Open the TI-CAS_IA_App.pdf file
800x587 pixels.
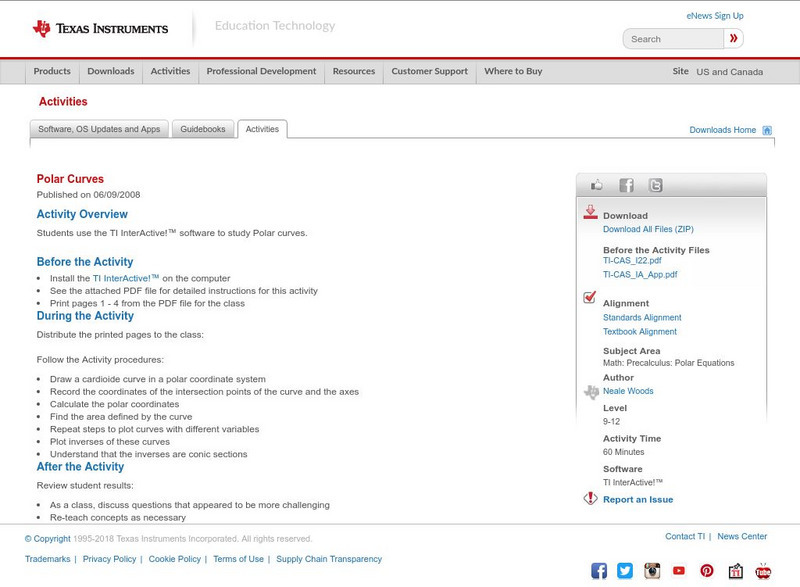point(640,274)
